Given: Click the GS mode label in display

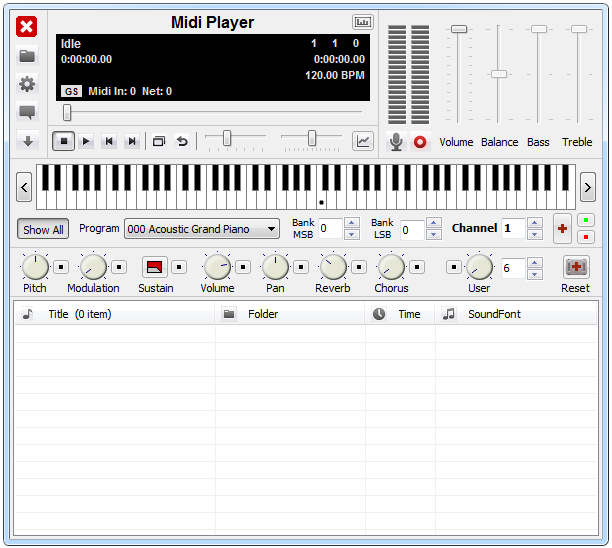Looking at the screenshot, I should coord(71,91).
